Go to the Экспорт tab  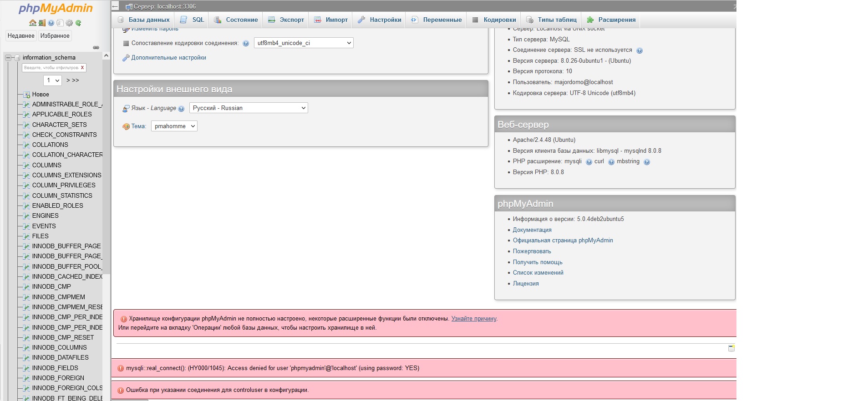[286, 20]
